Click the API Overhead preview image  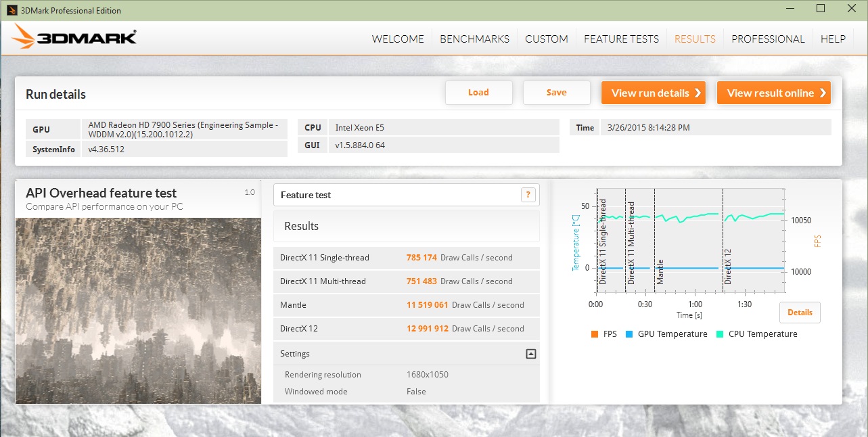pos(138,310)
